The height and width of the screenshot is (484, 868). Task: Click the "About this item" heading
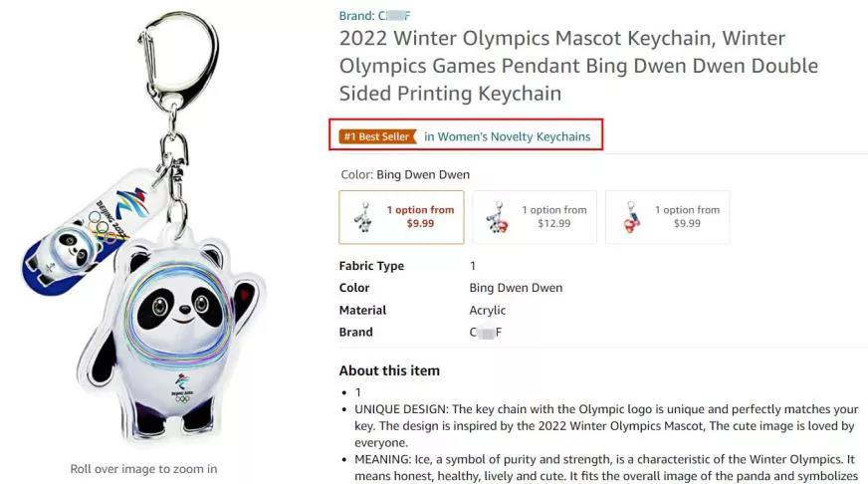tap(389, 370)
